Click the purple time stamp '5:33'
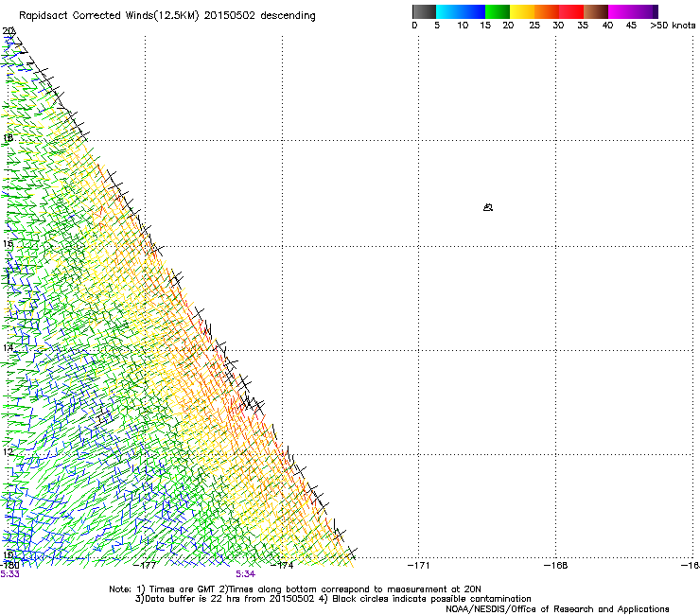 [9, 574]
